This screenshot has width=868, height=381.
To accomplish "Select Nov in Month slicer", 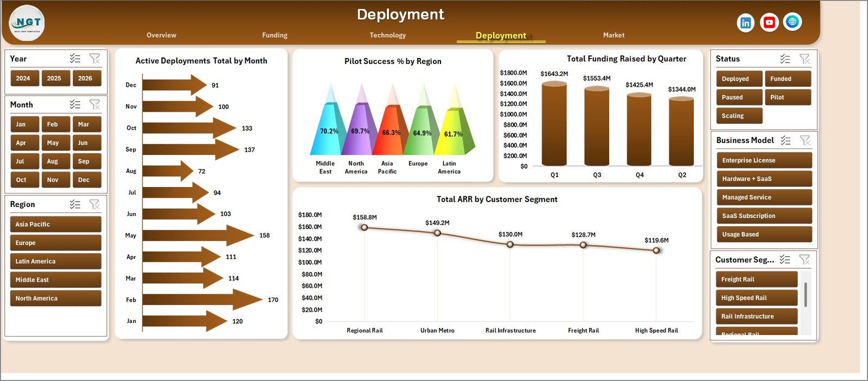I will coord(55,180).
